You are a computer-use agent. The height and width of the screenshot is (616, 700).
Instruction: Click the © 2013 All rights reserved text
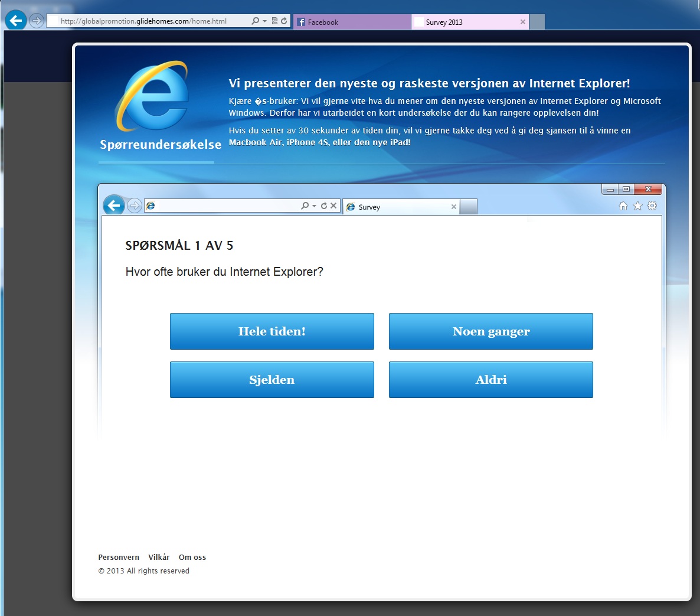[144, 571]
